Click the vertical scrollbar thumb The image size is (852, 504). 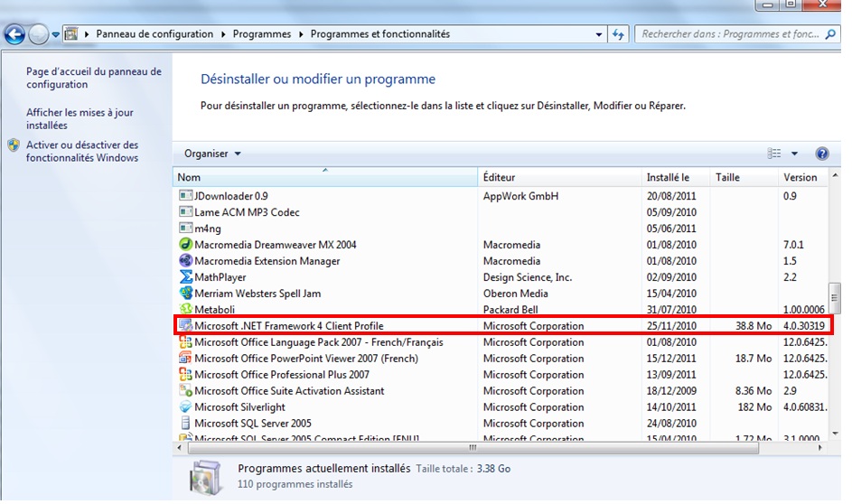[835, 296]
